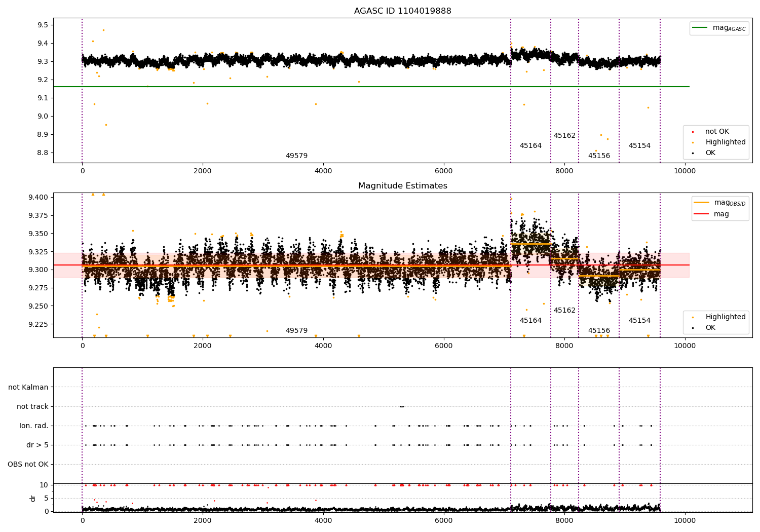This screenshot has width=760, height=532.
Task: Click 'OK' legend entry in top plot
Action: tap(704, 153)
